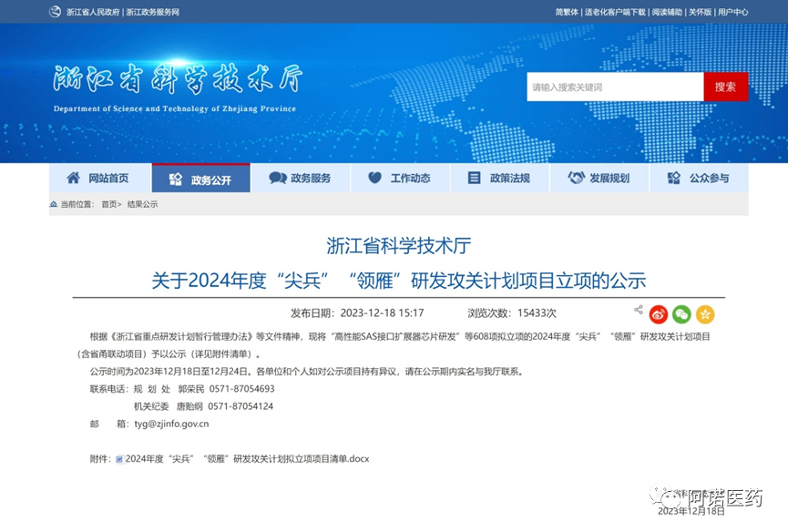The height and width of the screenshot is (532, 788).
Task: Open the 政务服务 navigation tab
Action: [300, 179]
